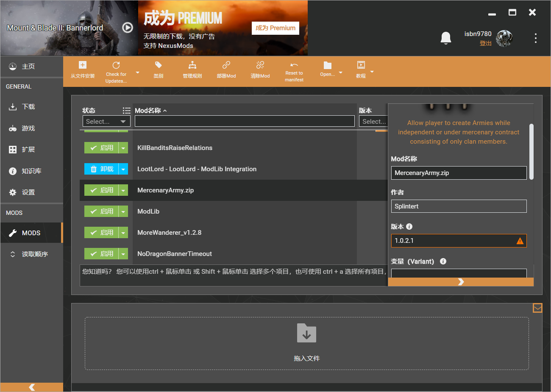The height and width of the screenshot is (392, 551).
Task: Click the version warning triangle icon
Action: [520, 241]
